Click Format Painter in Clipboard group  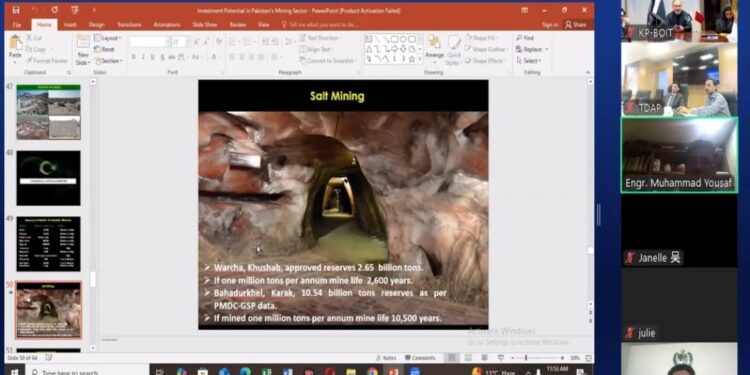pyautogui.click(x=47, y=61)
